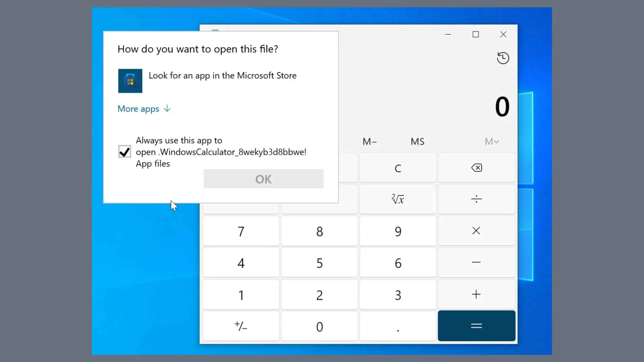Screen dimensions: 644x362
Task: Click the 3 key in Calculator
Action: coord(398,294)
